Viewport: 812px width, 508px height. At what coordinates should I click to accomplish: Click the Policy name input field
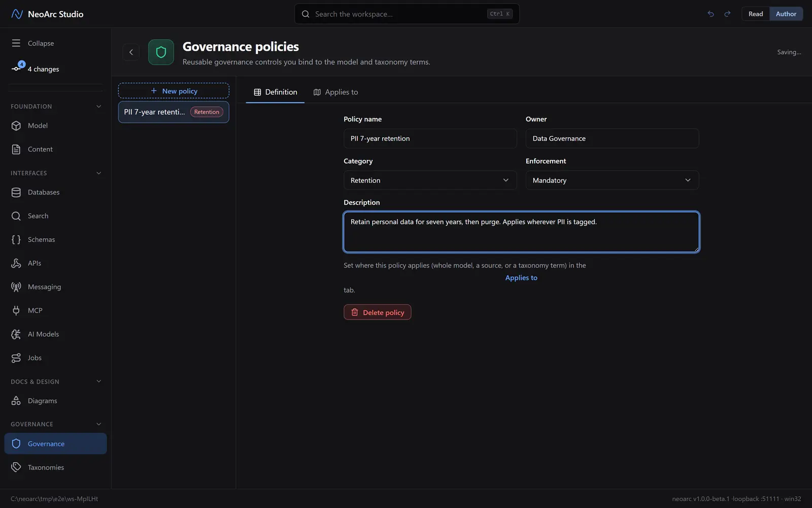[430, 138]
